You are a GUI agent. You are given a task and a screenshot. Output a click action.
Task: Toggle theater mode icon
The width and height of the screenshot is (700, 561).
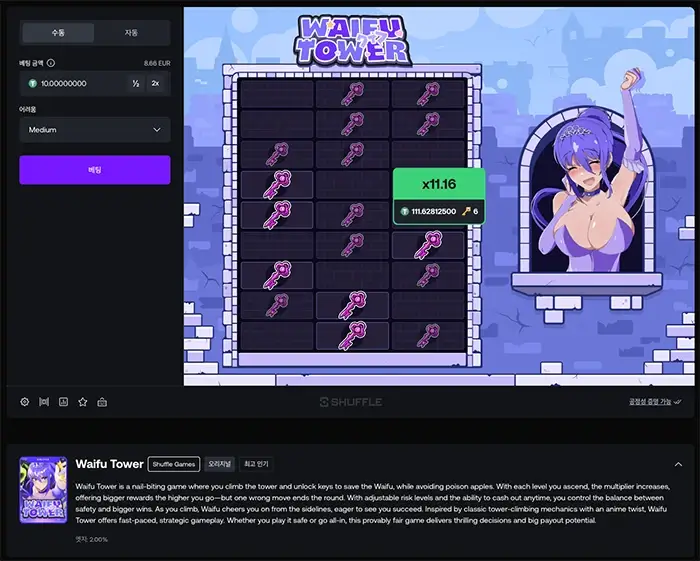[44, 402]
